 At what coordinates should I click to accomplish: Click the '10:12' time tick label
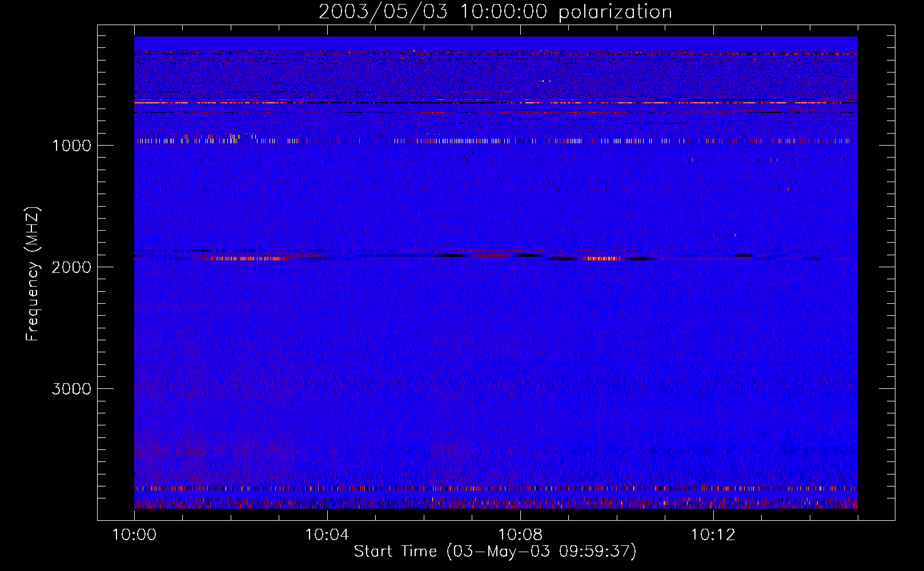[713, 534]
